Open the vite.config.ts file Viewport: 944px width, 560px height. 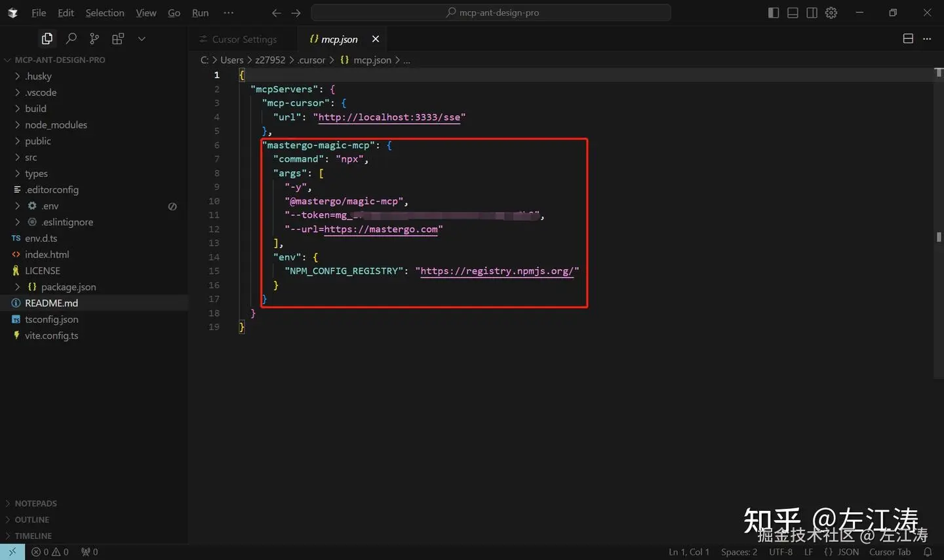tap(94, 335)
